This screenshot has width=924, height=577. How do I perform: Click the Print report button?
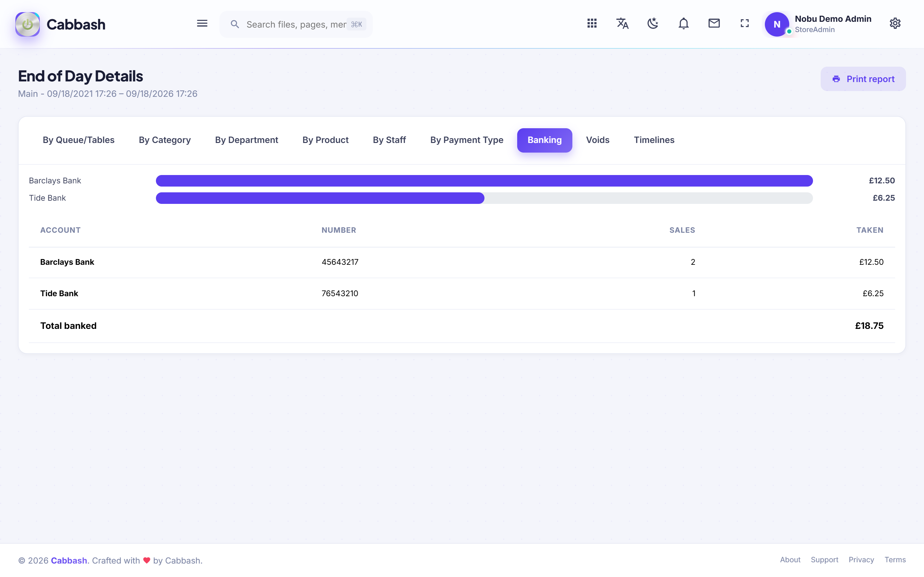click(x=863, y=79)
